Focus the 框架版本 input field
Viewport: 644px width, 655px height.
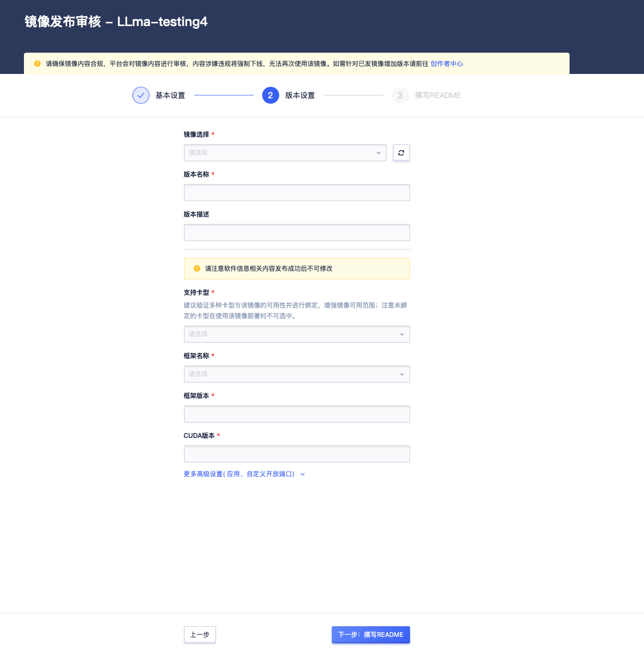pyautogui.click(x=297, y=414)
